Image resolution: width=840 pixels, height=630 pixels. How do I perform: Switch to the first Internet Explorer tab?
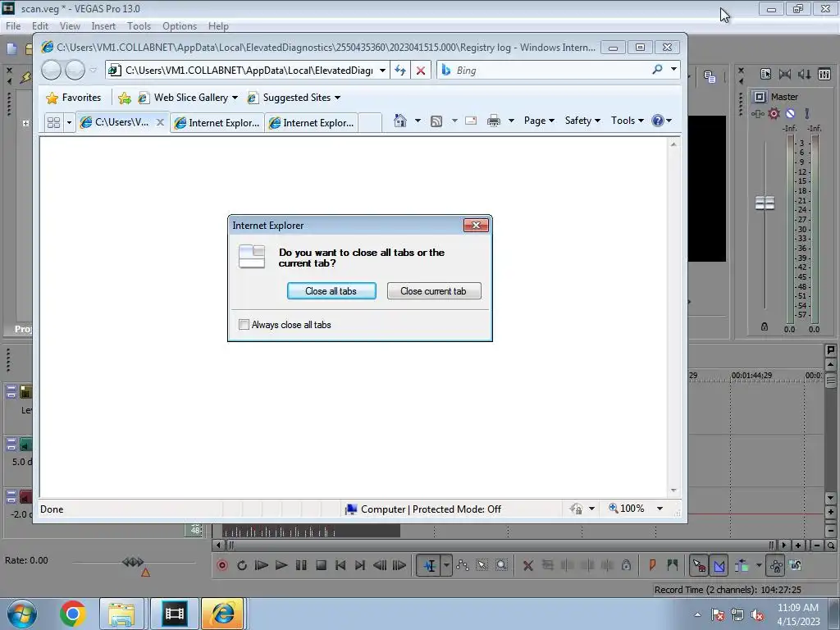pos(217,123)
